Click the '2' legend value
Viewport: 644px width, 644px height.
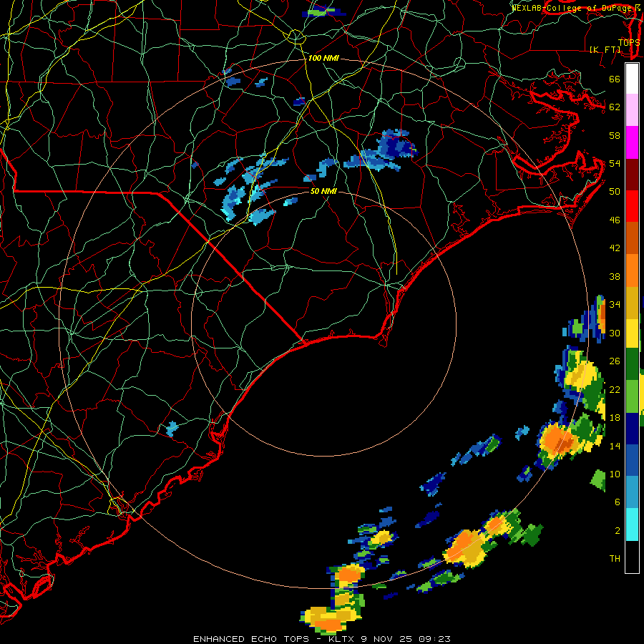pos(618,531)
